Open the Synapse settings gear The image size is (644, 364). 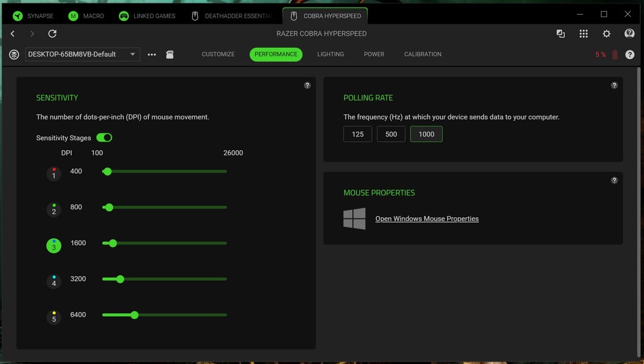point(606,34)
